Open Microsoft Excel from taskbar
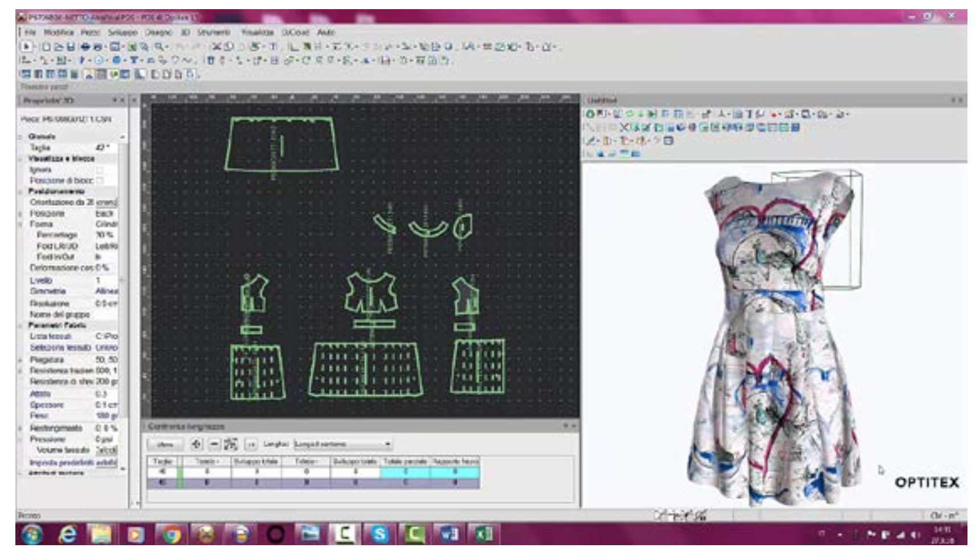Viewport: 980px width, 560px height. [483, 534]
